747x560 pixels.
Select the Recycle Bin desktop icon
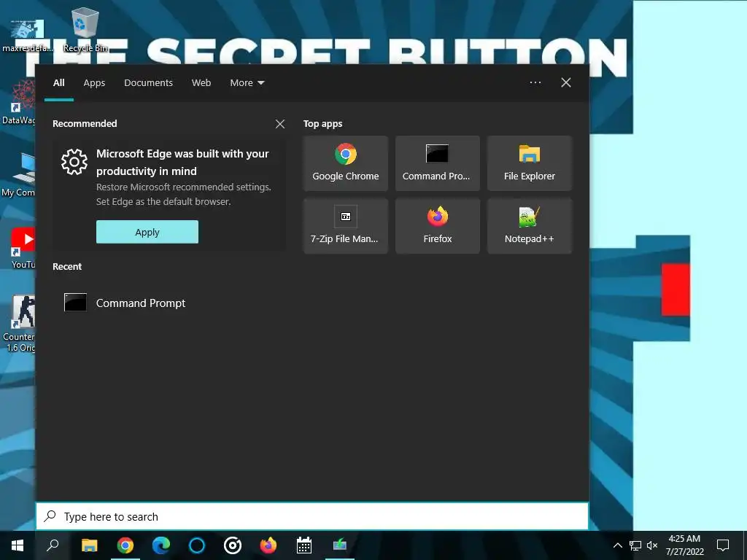tap(85, 31)
